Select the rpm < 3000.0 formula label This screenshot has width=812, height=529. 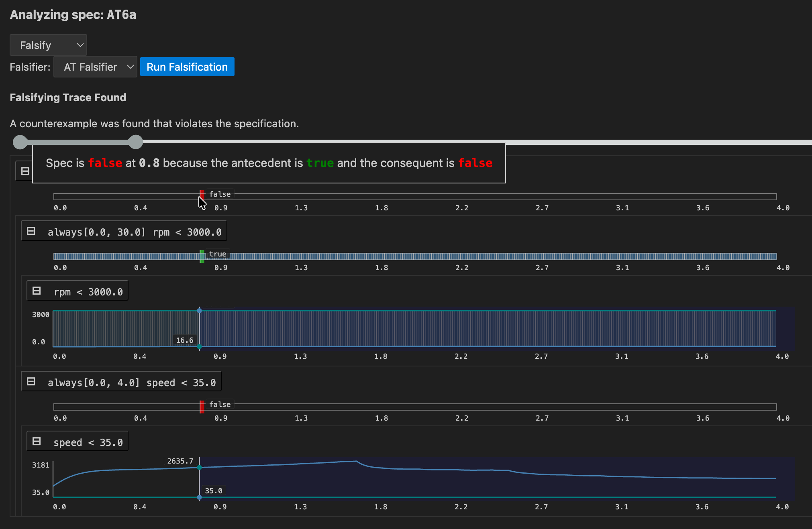(88, 292)
